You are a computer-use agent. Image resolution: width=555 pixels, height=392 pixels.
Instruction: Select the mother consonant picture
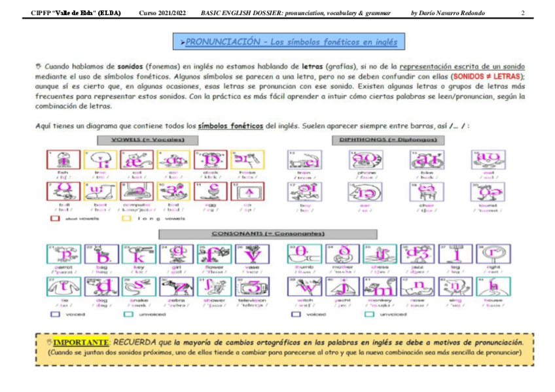342,254
